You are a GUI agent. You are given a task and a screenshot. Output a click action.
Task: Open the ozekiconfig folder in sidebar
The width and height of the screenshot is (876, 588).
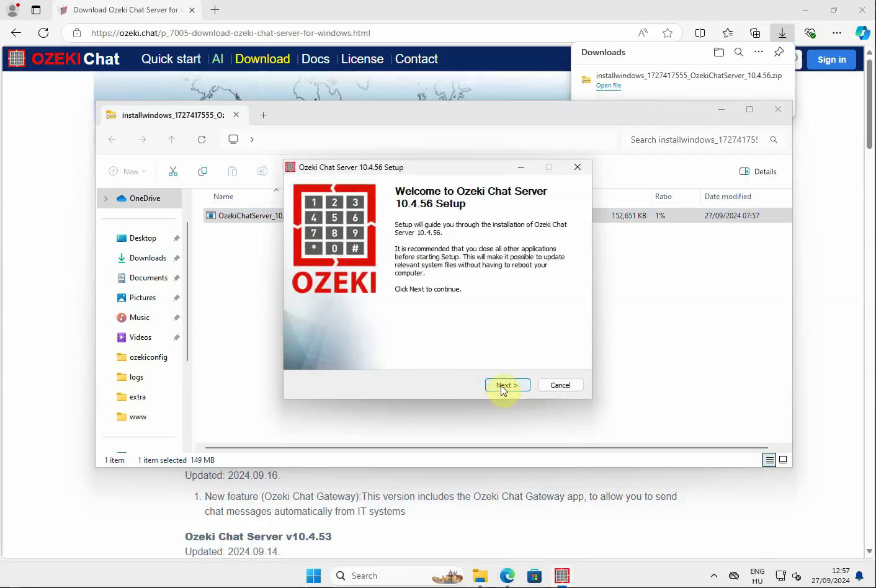(148, 357)
